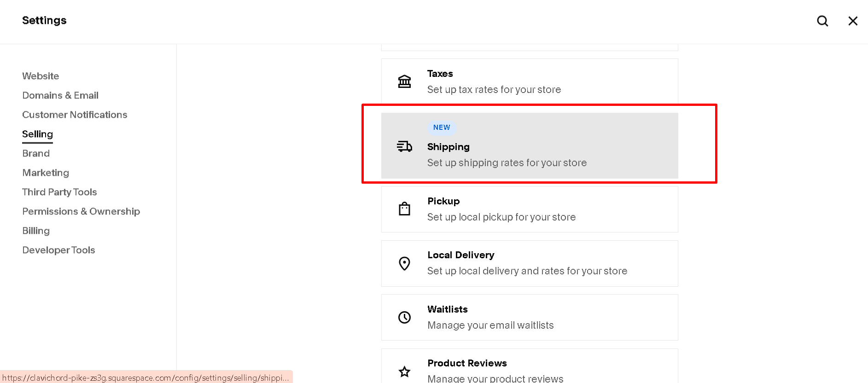
Task: Click 'Manage your email waitlists' text
Action: (x=490, y=325)
